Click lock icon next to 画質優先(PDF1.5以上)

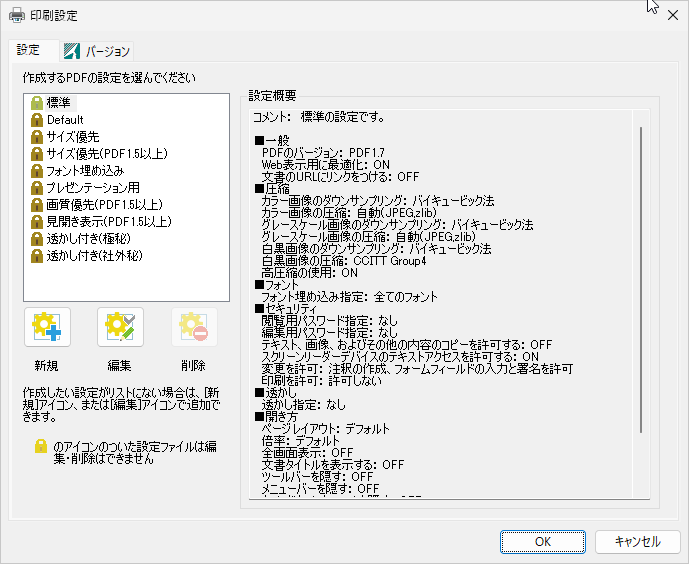[x=37, y=205]
